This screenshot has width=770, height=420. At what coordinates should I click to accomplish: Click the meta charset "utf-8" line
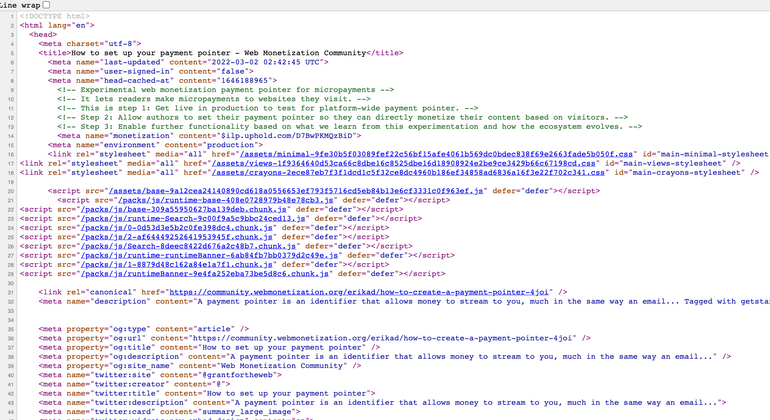coord(90,44)
